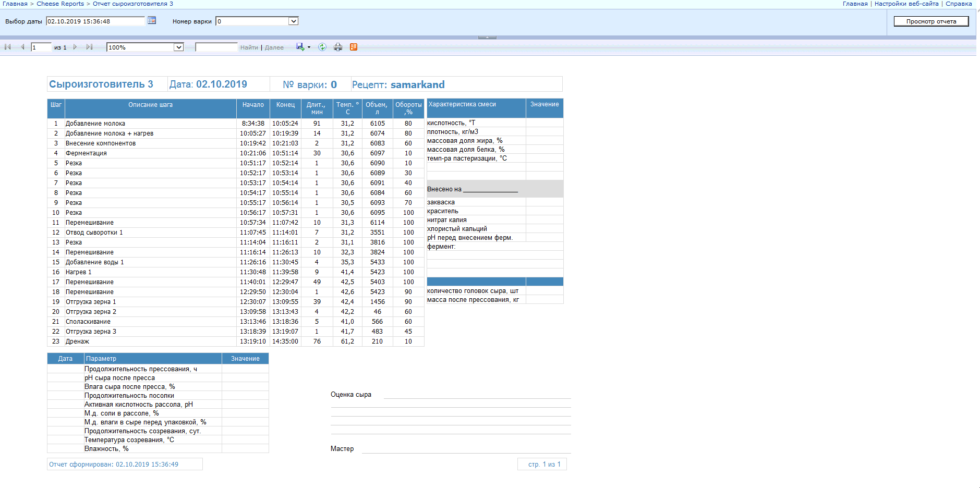Go to the first report page
This screenshot has width=980, height=488.
click(8, 47)
